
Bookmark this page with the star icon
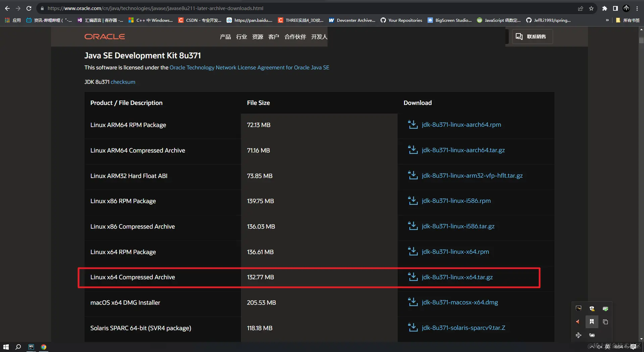pos(591,8)
